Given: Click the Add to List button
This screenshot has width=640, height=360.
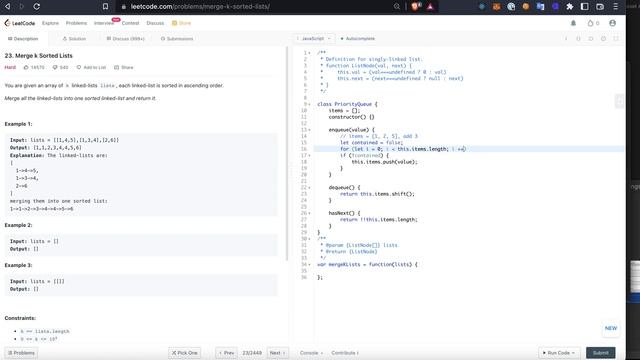Looking at the screenshot, I should click(x=91, y=67).
